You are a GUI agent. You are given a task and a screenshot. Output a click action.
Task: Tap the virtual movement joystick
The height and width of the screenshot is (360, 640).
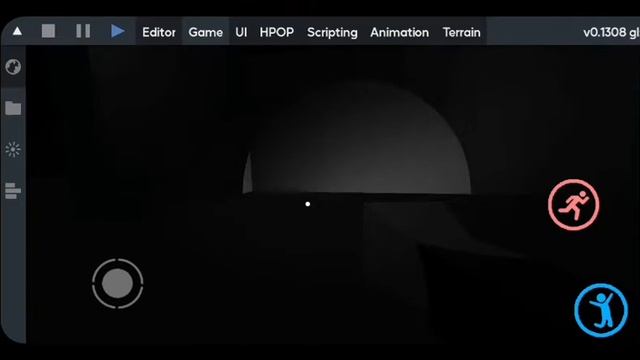118,283
